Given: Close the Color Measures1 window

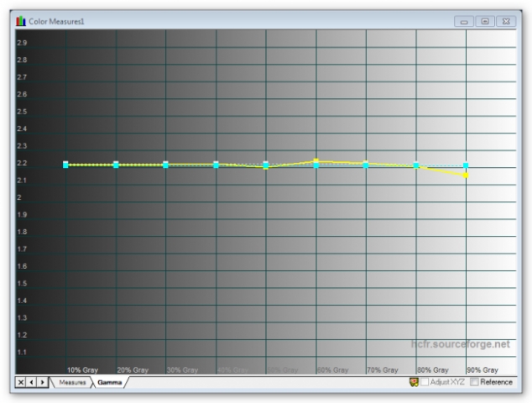Looking at the screenshot, I should coord(506,20).
